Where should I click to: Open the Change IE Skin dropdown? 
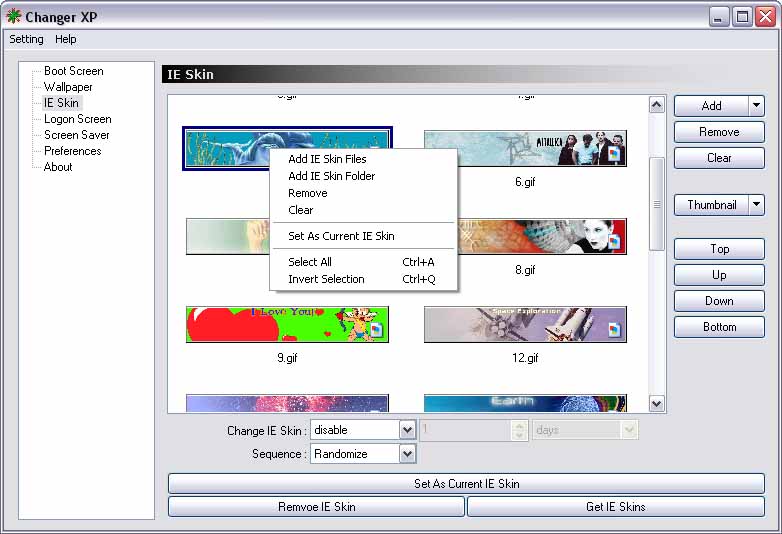click(x=407, y=430)
